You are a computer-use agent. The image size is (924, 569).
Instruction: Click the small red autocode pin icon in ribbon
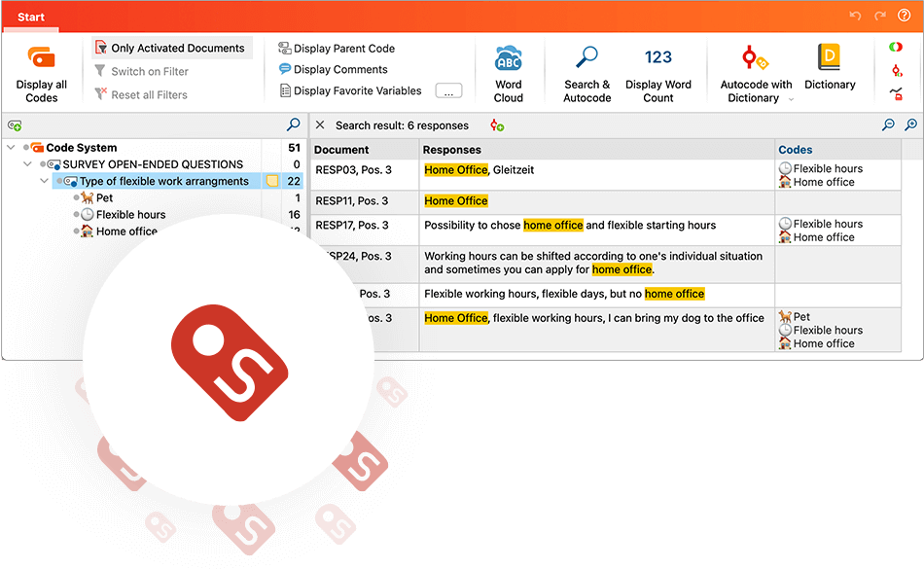click(897, 71)
